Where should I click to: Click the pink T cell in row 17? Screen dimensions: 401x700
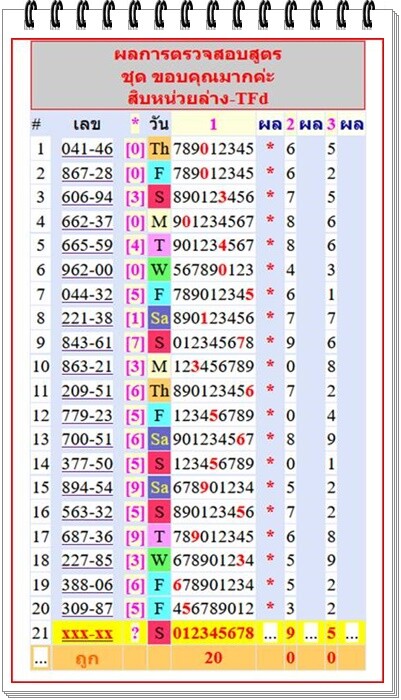click(x=159, y=536)
